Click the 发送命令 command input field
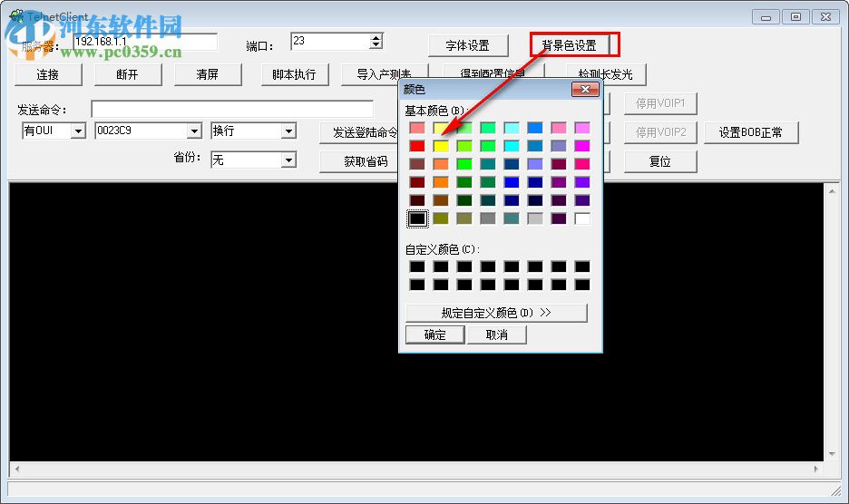 coord(232,109)
